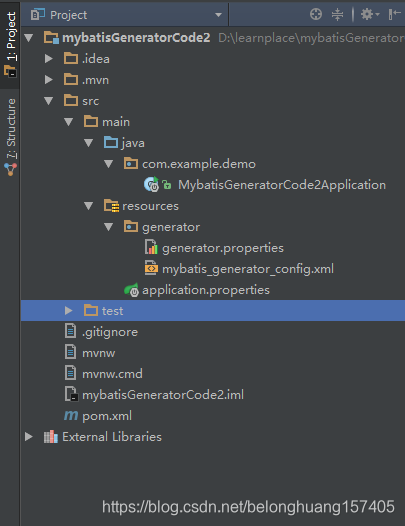Collapse the src folder arrow
Screen dimensions: 405x526
point(49,101)
